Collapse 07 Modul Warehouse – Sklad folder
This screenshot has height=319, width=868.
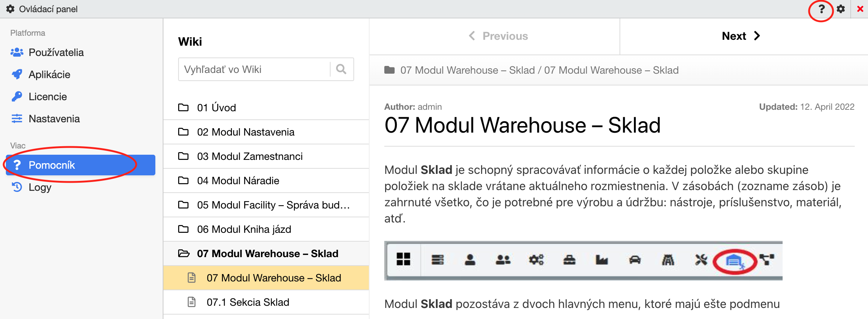pos(267,253)
